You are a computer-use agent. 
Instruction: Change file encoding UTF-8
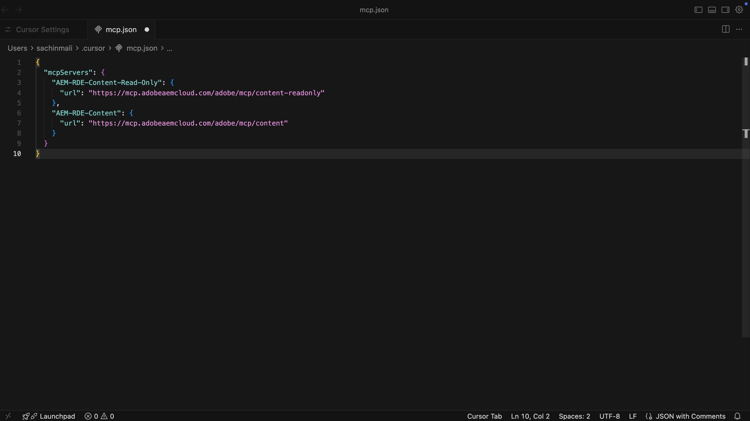[x=609, y=416]
